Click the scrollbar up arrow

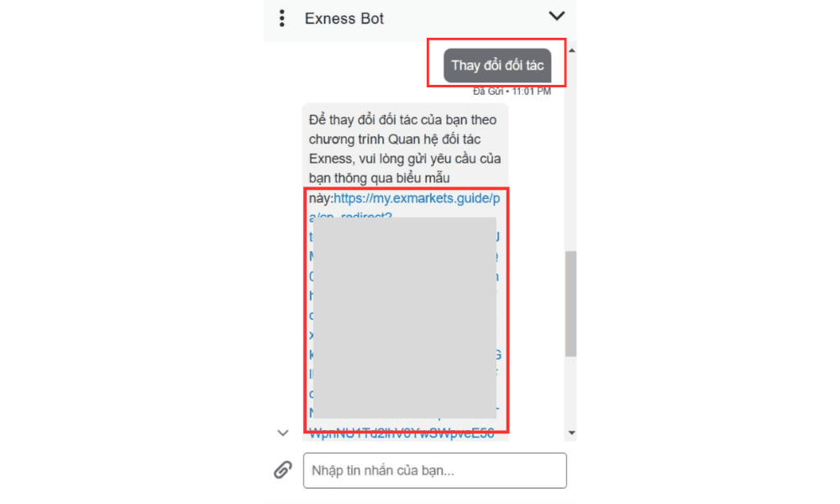pos(571,50)
